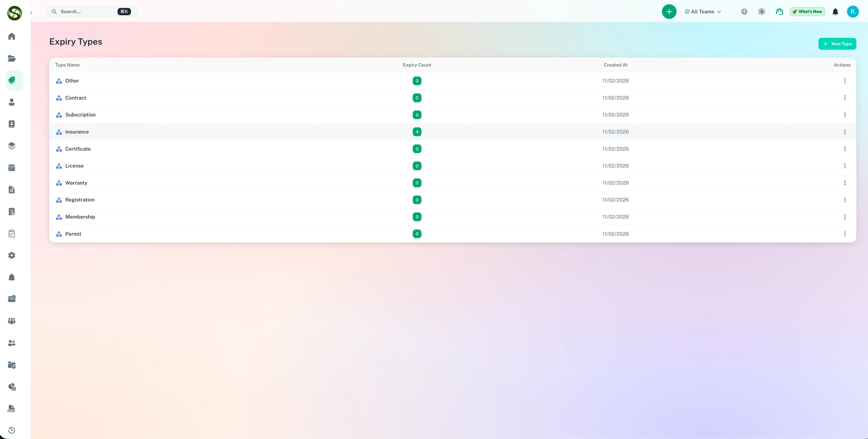Select the Certificate type name

[x=78, y=149]
